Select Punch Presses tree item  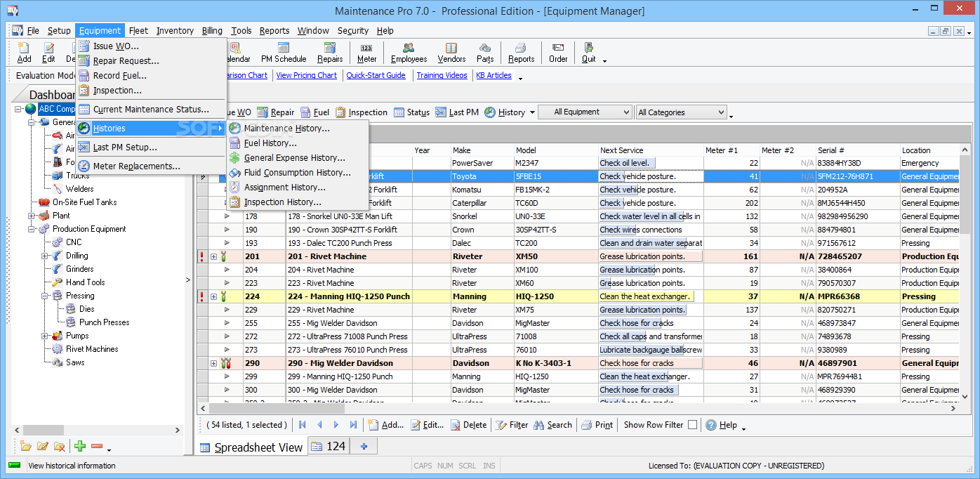click(104, 322)
